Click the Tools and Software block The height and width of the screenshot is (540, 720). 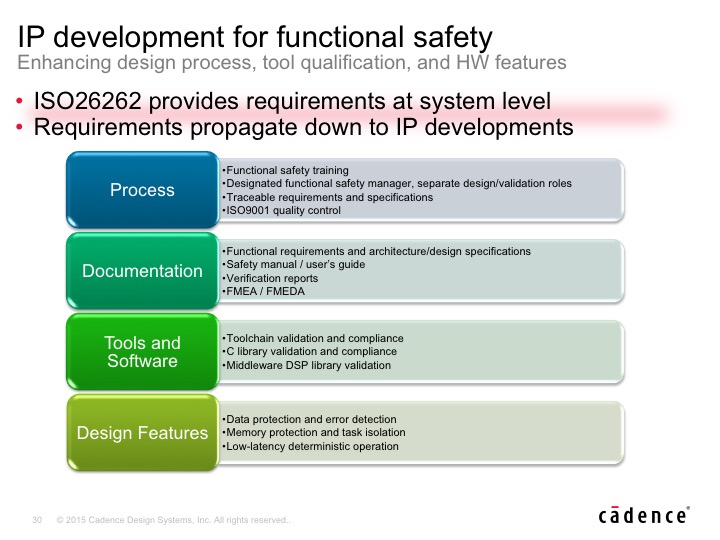pyautogui.click(x=142, y=352)
